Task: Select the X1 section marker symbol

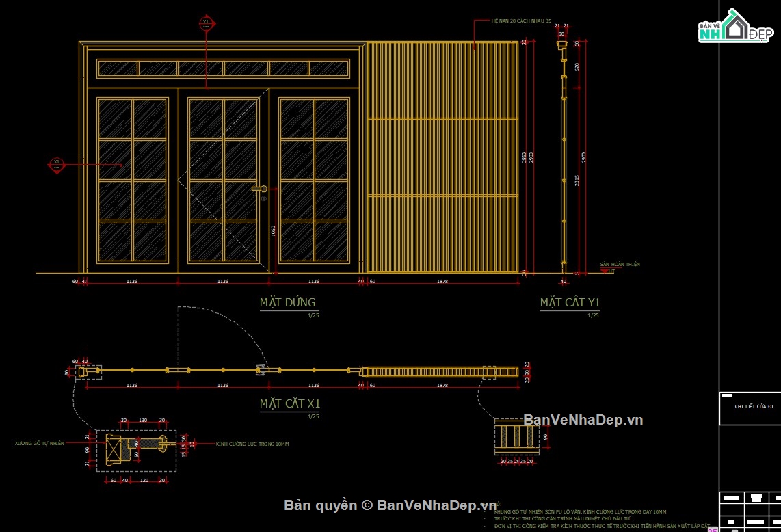Action: click(x=56, y=164)
